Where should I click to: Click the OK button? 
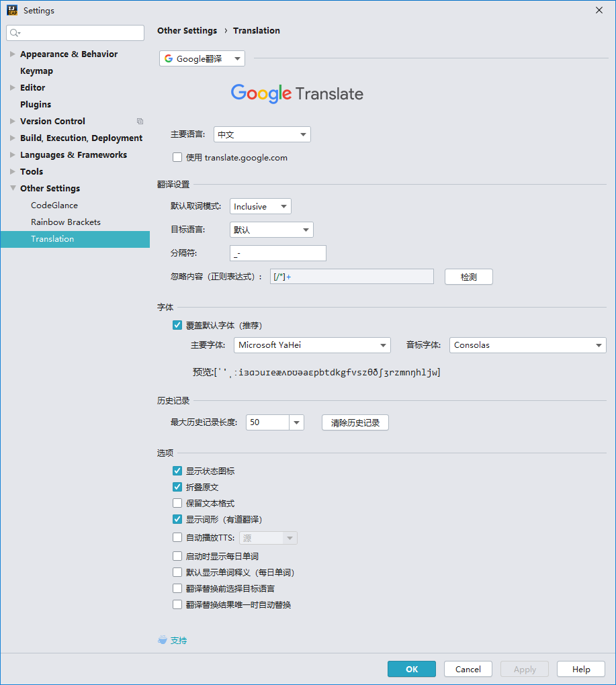pos(412,669)
